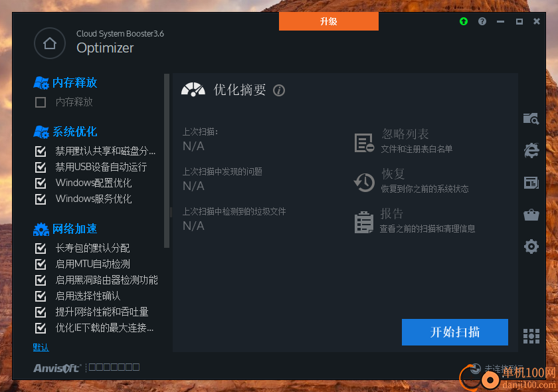
Task: Maximize the Cloud System Booster window
Action: [x=519, y=21]
